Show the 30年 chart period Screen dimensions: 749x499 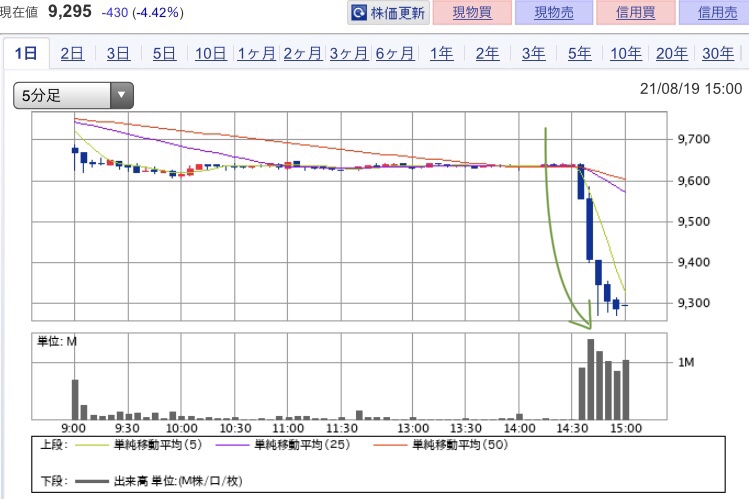tap(718, 53)
